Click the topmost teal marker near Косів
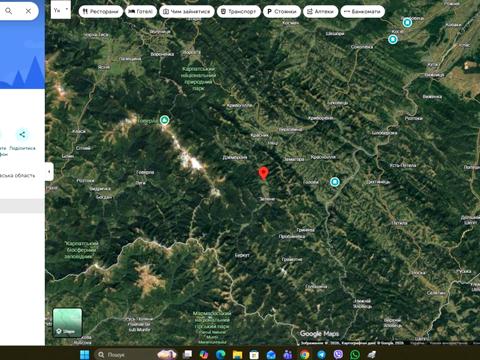 click(x=407, y=23)
